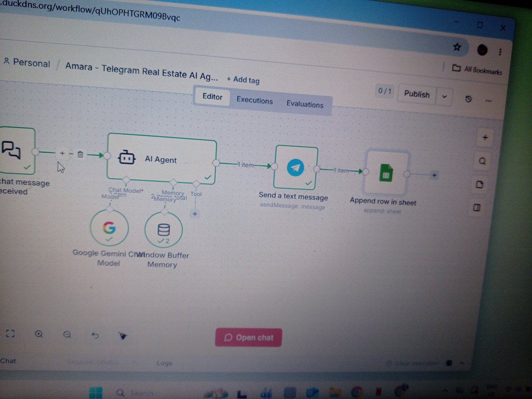Click the add node plus in right sidebar
The height and width of the screenshot is (399, 532).
485,138
